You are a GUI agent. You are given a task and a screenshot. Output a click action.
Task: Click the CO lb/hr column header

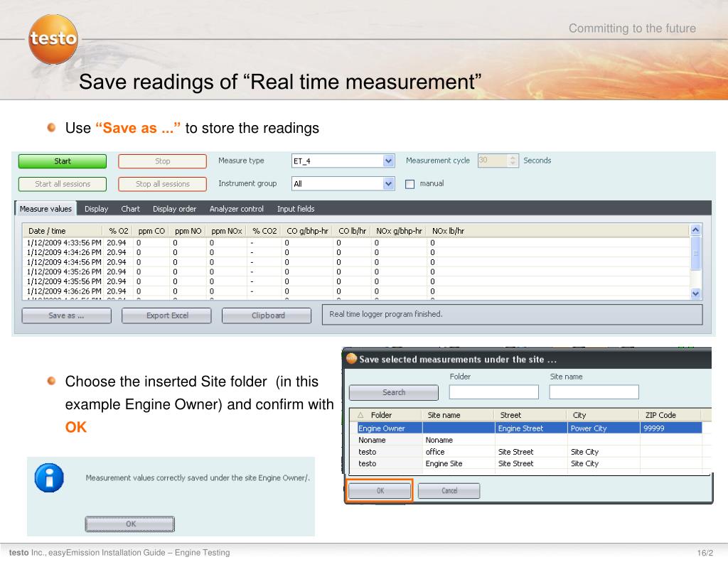(x=353, y=231)
